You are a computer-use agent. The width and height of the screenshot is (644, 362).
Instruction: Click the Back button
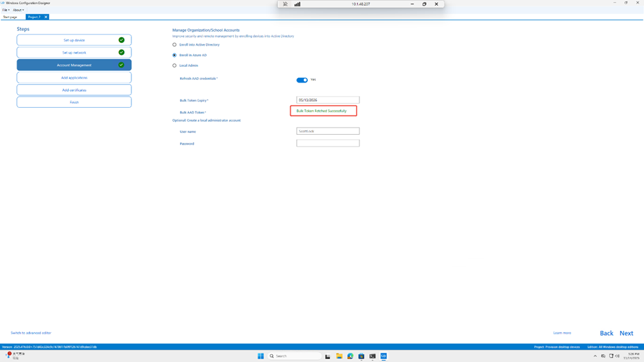pyautogui.click(x=606, y=333)
